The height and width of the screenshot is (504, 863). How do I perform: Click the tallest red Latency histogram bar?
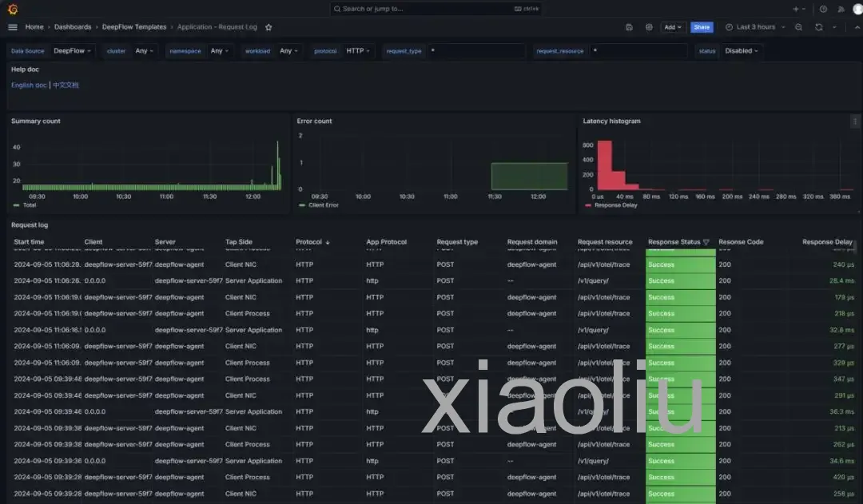[604, 165]
